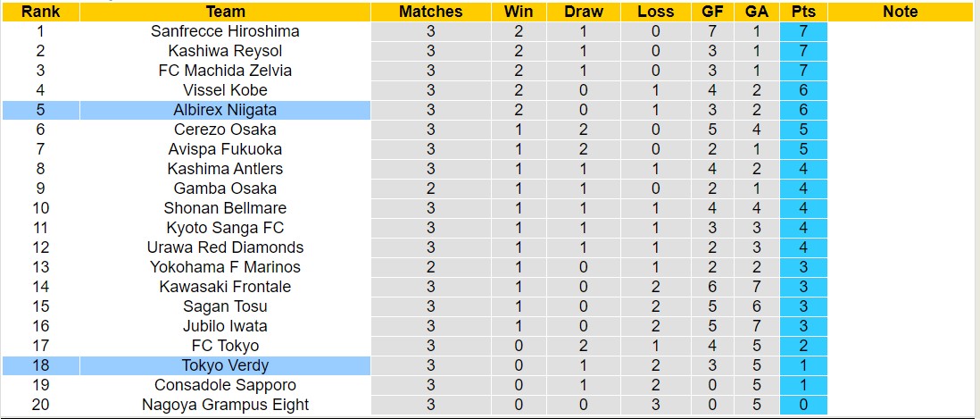Click the Sanfrecce Hiroshima team name
Screen dimensions: 980x419
[225, 31]
